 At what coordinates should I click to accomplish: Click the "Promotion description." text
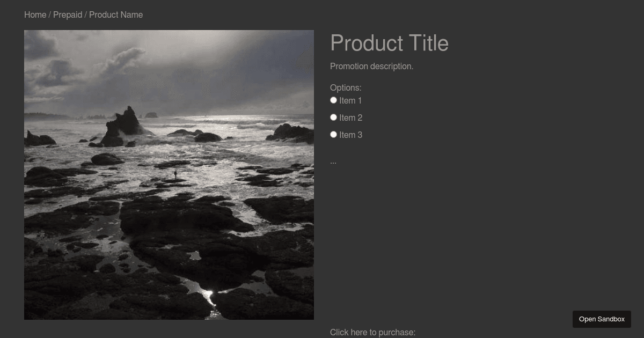click(x=371, y=67)
